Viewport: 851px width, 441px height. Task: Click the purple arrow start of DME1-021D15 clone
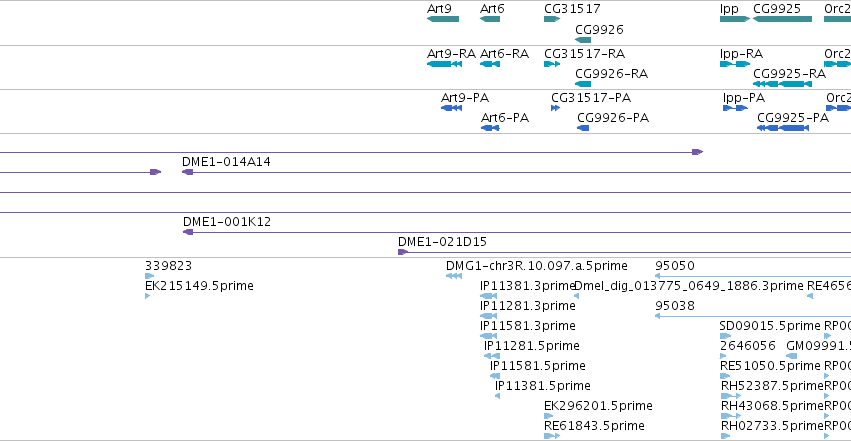tap(403, 252)
